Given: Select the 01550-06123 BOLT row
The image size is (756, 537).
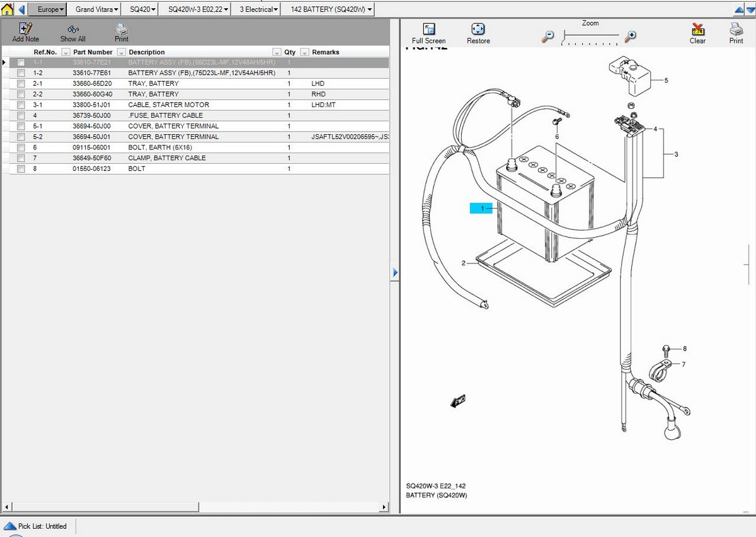Looking at the screenshot, I should tap(195, 169).
